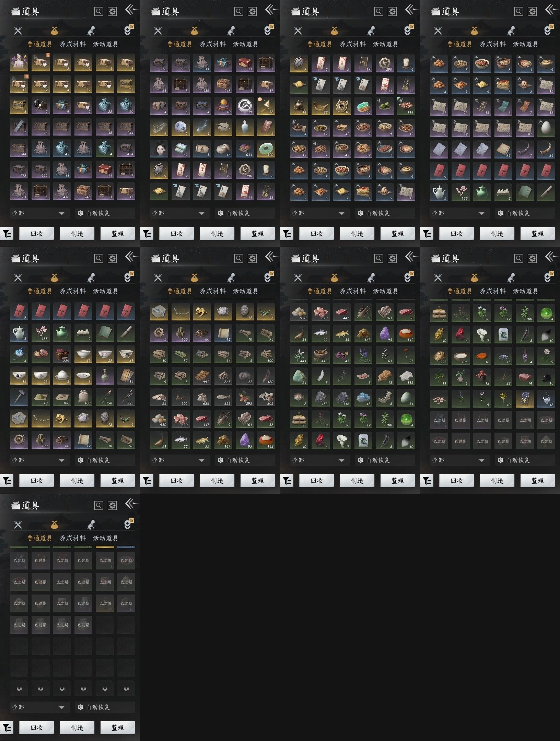Click 回收 button in the empty-slots panel

(x=37, y=727)
